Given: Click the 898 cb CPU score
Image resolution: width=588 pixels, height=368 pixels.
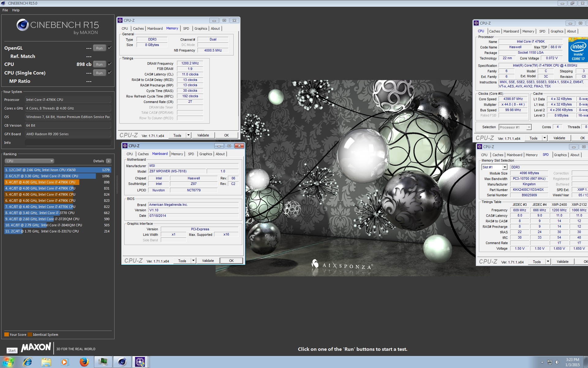Looking at the screenshot, I should (x=84, y=64).
